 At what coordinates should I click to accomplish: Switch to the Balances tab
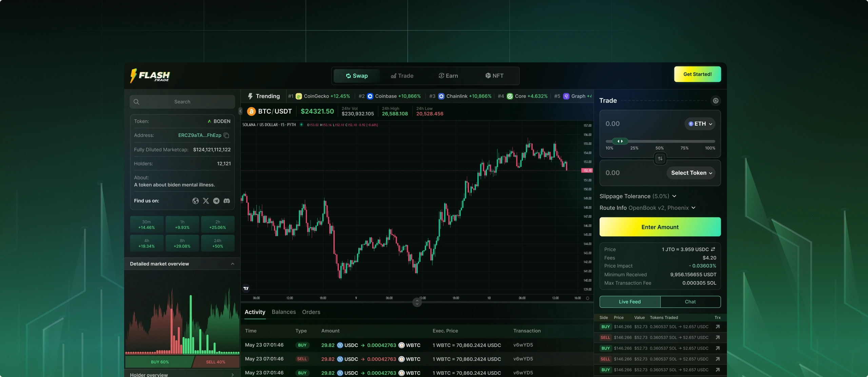[x=283, y=312]
